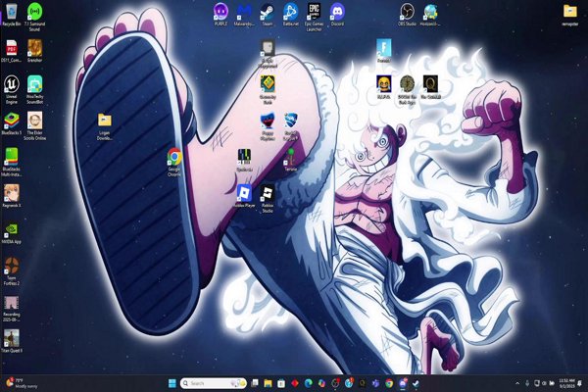Open Microsoft Teams from the taskbar

(x=375, y=383)
